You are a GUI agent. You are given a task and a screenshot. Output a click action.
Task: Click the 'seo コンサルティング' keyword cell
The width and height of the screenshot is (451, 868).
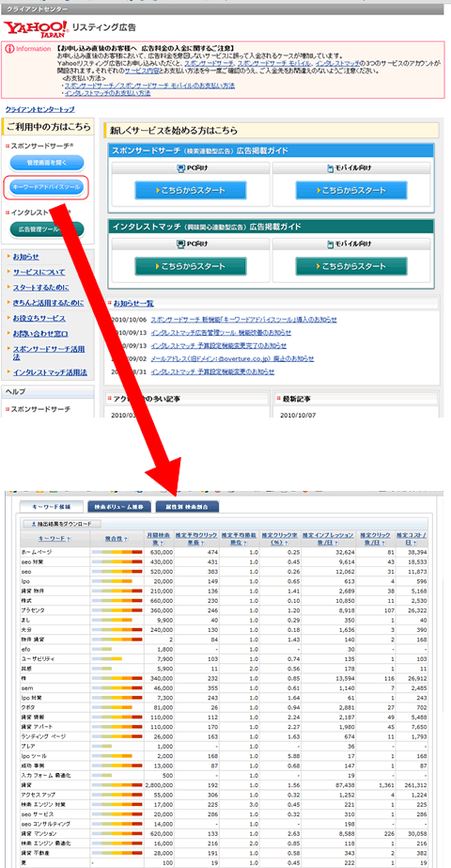point(55,823)
